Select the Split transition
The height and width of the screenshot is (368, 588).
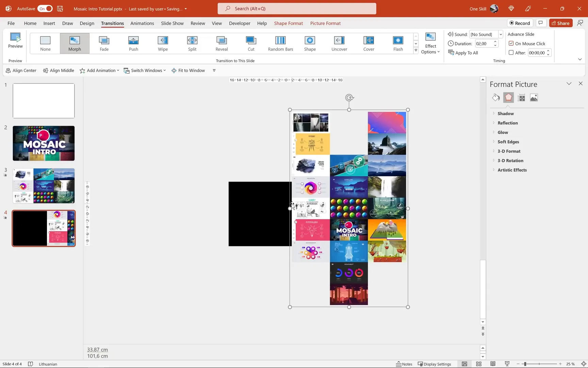pyautogui.click(x=192, y=43)
